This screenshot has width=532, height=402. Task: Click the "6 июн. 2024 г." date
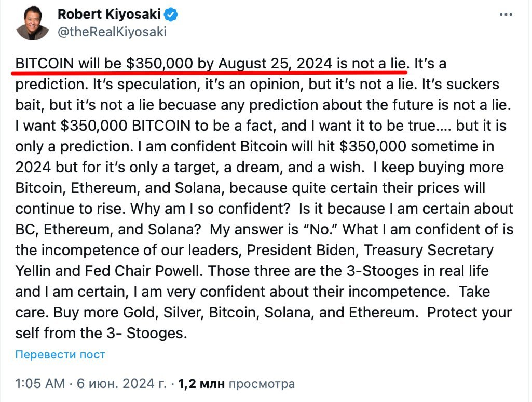pyautogui.click(x=122, y=384)
